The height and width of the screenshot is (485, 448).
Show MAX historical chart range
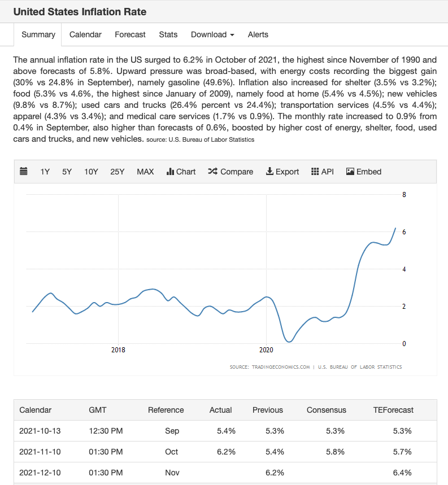click(145, 172)
